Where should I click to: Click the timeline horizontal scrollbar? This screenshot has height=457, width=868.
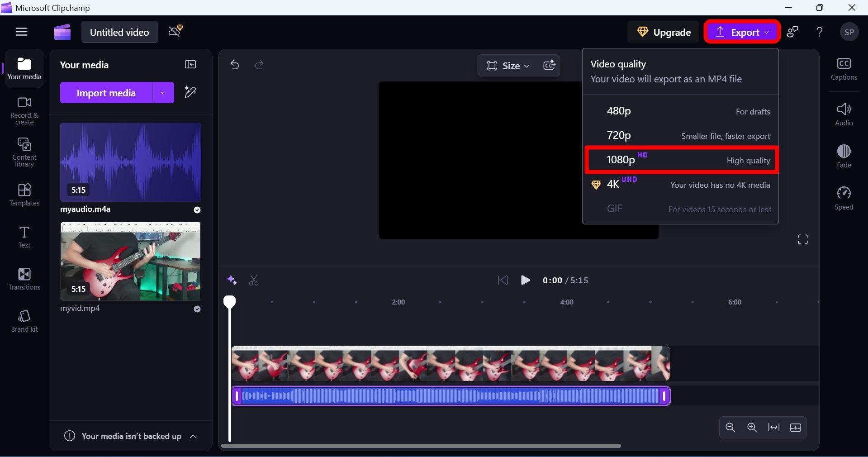click(x=421, y=446)
